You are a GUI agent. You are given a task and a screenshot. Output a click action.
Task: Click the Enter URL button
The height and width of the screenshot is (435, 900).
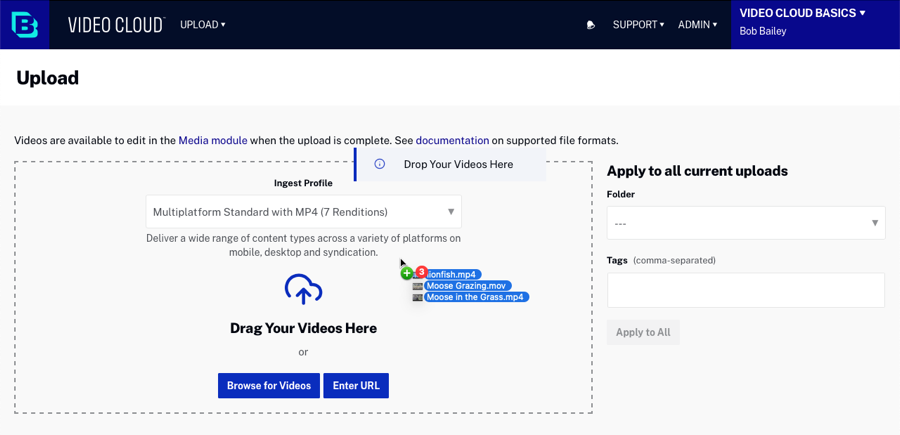(356, 386)
